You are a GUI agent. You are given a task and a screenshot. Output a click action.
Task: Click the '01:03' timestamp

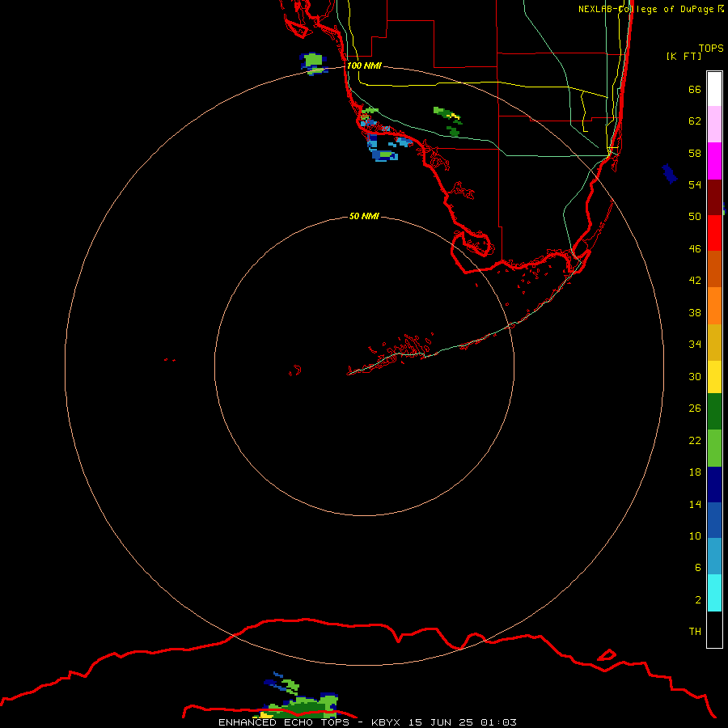(x=498, y=722)
